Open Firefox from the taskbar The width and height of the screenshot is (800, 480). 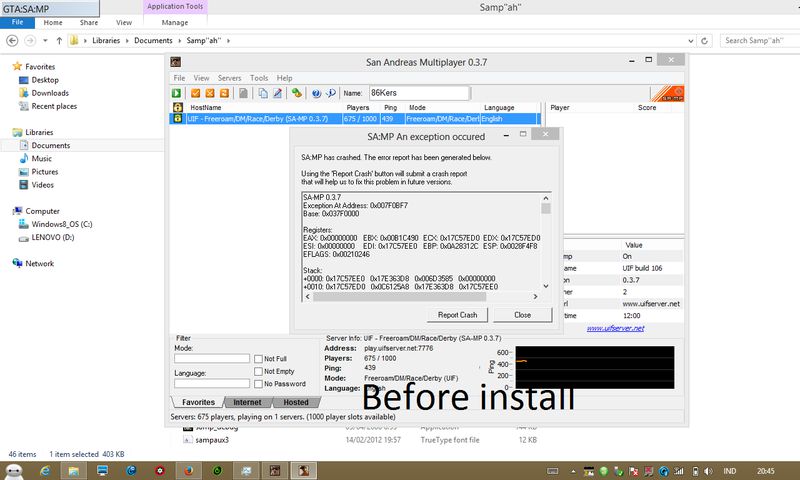pos(188,471)
